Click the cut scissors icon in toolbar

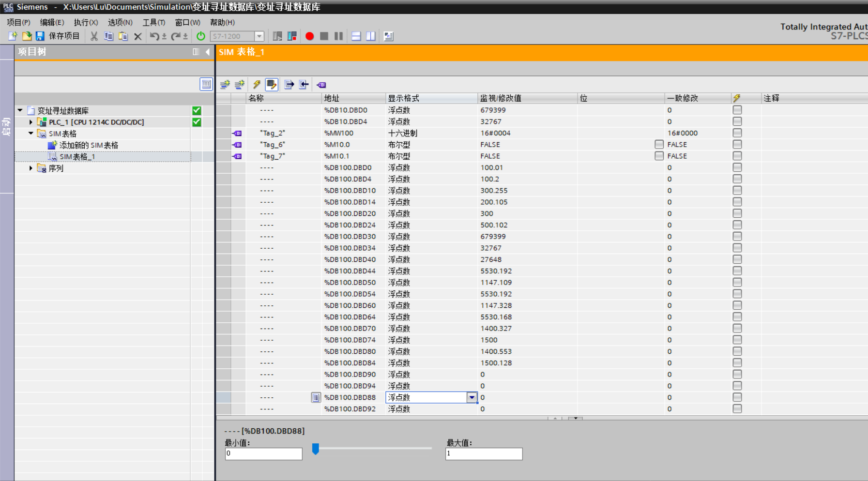click(x=94, y=36)
